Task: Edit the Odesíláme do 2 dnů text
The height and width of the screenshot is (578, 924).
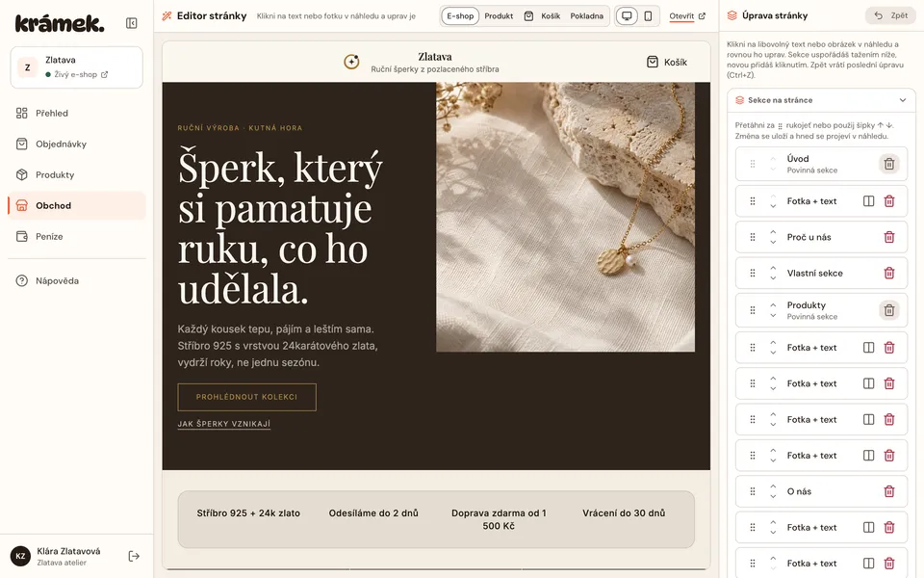Action: pyautogui.click(x=373, y=513)
